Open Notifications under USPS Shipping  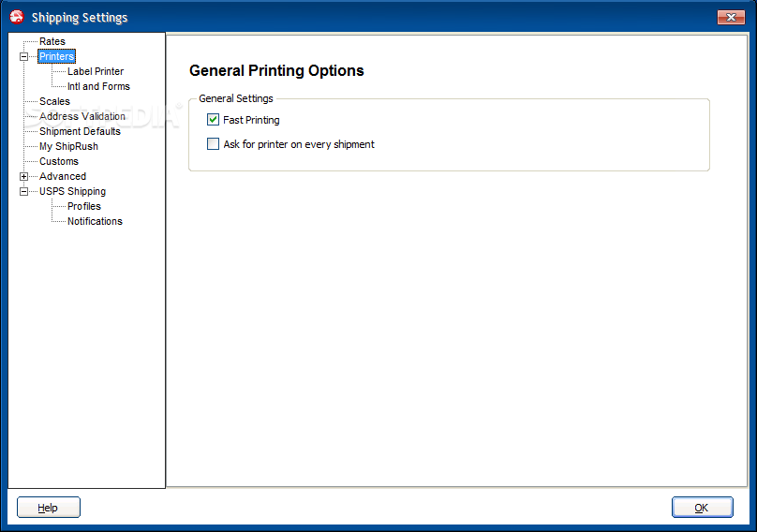95,221
